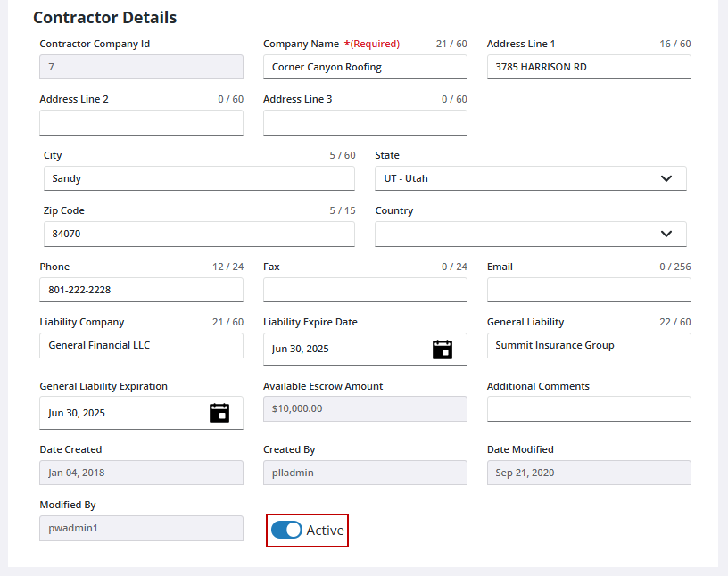This screenshot has height=576, width=728.
Task: Click the Liability Expire Date text Jun 30, 2025
Action: pos(301,350)
